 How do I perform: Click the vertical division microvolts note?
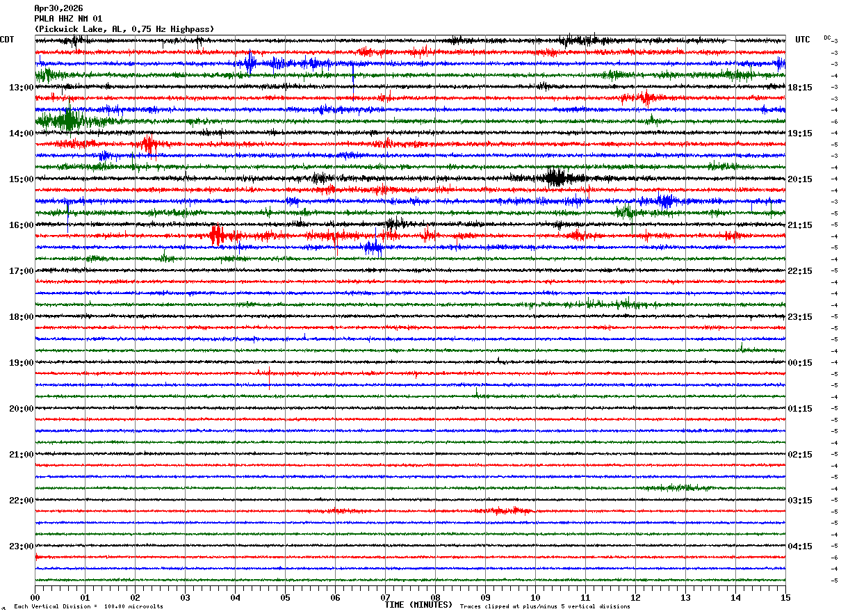point(88,606)
